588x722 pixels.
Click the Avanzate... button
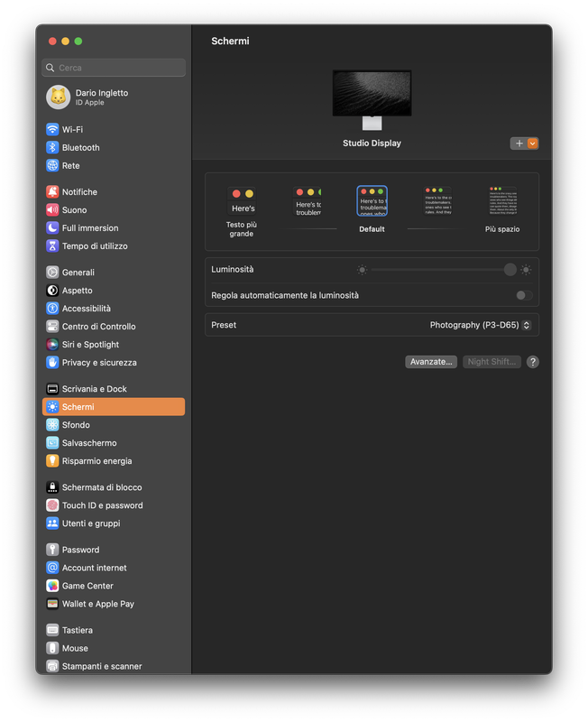tap(431, 362)
